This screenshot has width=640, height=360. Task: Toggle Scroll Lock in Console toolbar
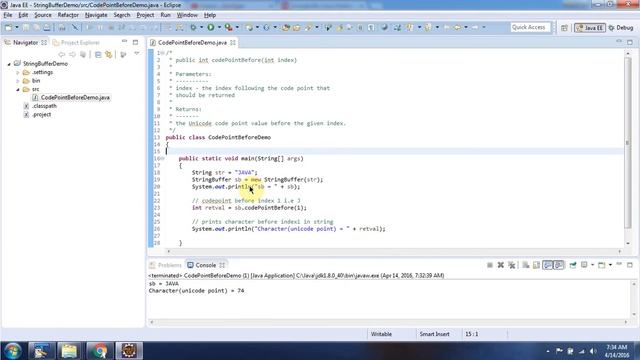pos(536,265)
